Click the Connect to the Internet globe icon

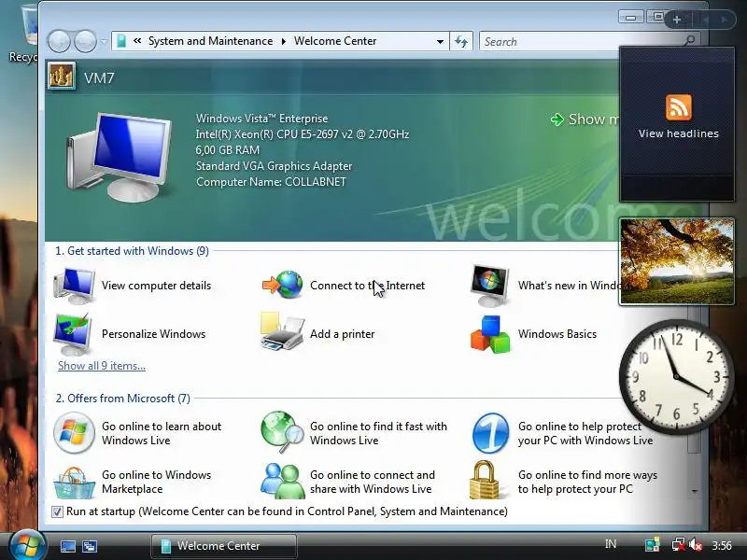283,285
